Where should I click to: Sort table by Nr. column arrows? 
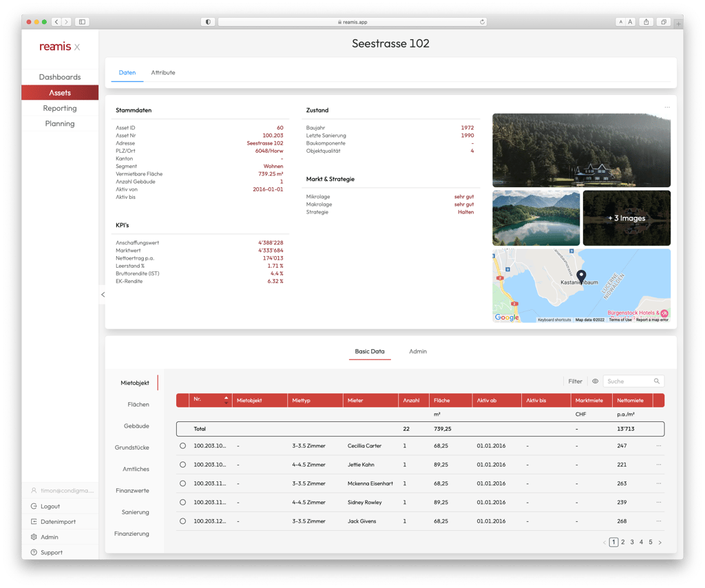[x=226, y=400]
